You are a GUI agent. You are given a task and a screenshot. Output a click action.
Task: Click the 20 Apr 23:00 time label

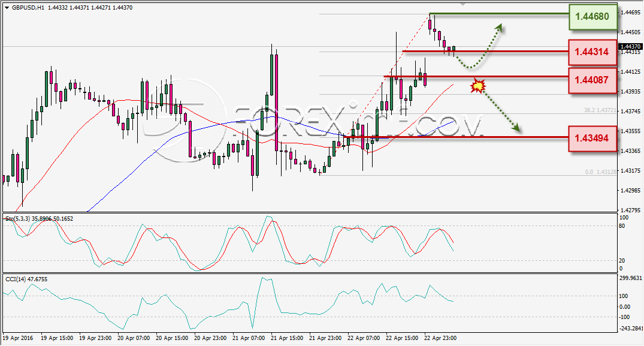[x=210, y=338]
